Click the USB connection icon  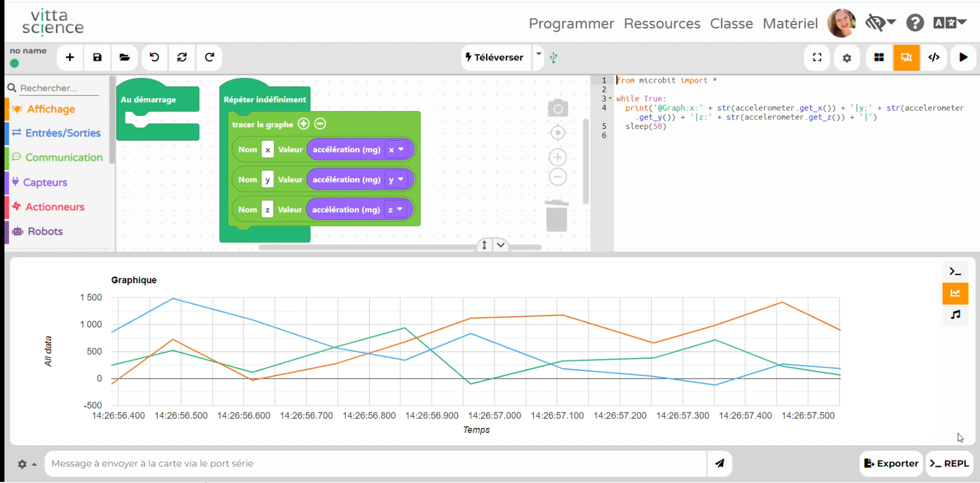pos(553,57)
